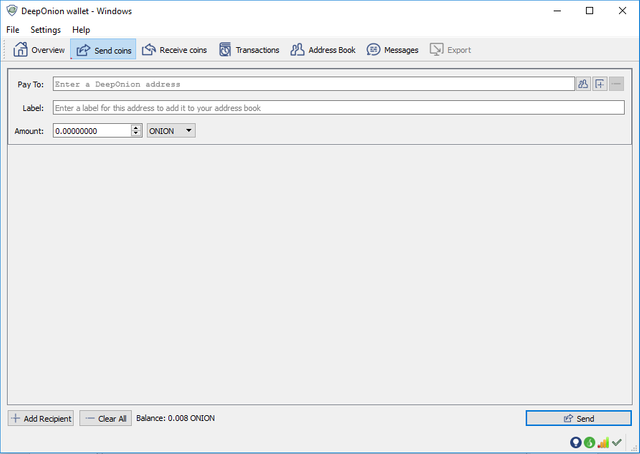The height and width of the screenshot is (454, 640).
Task: Click the Send button
Action: pos(578,418)
